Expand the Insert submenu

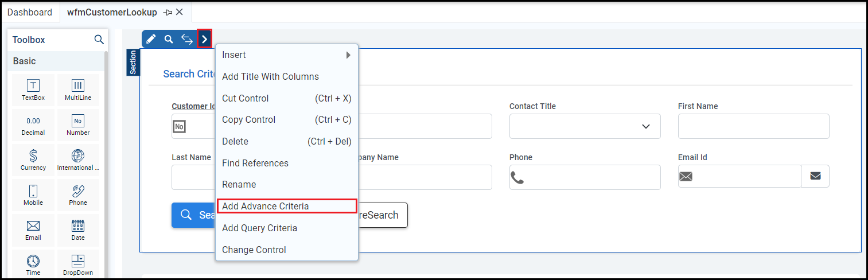(286, 55)
